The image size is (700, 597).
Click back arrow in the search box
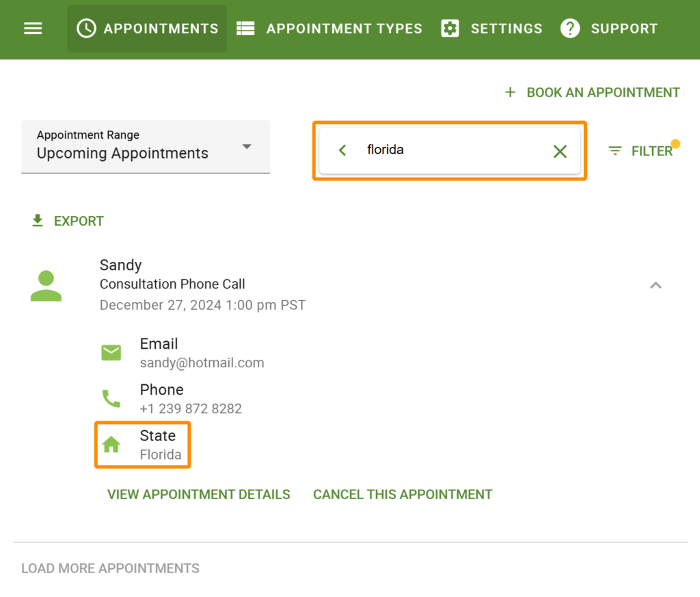tap(342, 150)
